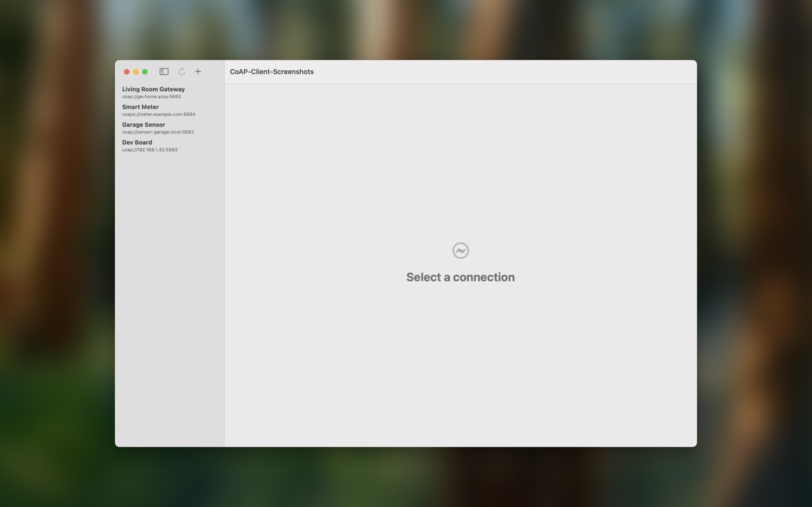Click the refresh connections icon
The width and height of the screenshot is (812, 507).
[181, 72]
